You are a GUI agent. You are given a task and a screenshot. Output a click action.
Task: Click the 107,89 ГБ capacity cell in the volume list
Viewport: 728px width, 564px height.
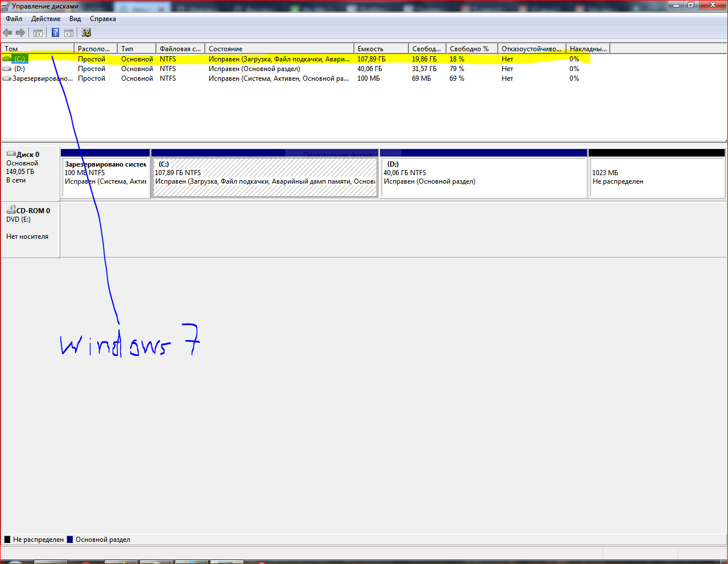pos(371,59)
